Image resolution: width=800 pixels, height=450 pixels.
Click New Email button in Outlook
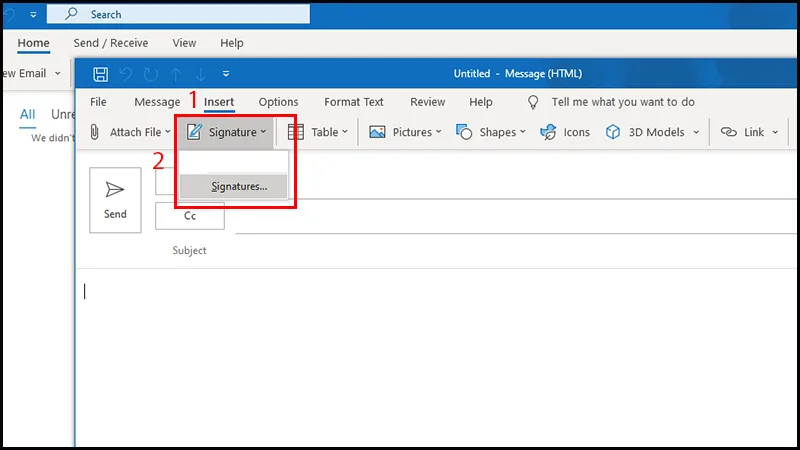24,73
